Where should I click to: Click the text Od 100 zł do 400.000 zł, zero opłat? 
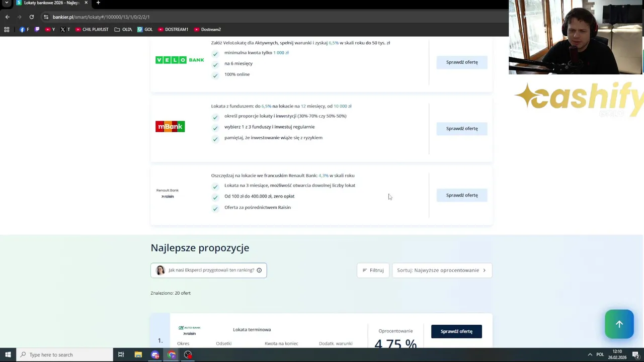tap(260, 197)
